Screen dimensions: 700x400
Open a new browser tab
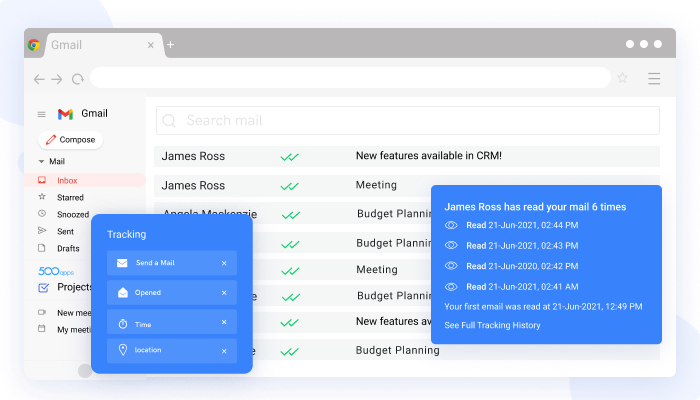coord(171,45)
